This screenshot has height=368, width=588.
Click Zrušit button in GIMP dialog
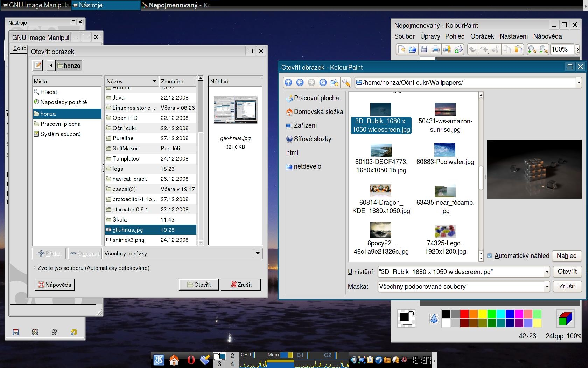click(241, 285)
